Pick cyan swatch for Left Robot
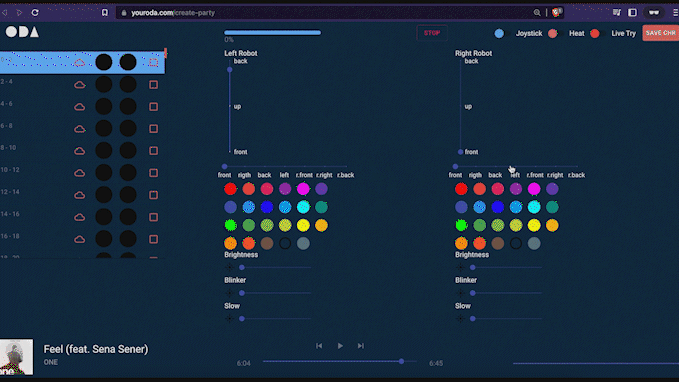Viewport: 680px width, 382px height. pyautogui.click(x=303, y=207)
